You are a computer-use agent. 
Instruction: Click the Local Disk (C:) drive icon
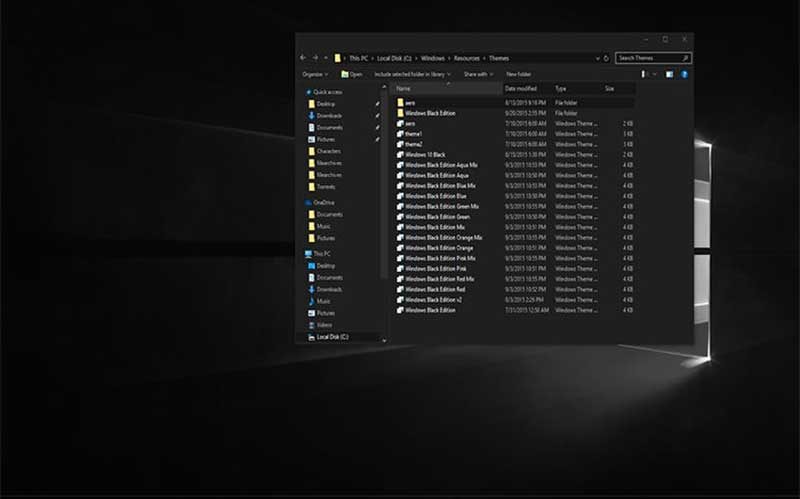(311, 337)
